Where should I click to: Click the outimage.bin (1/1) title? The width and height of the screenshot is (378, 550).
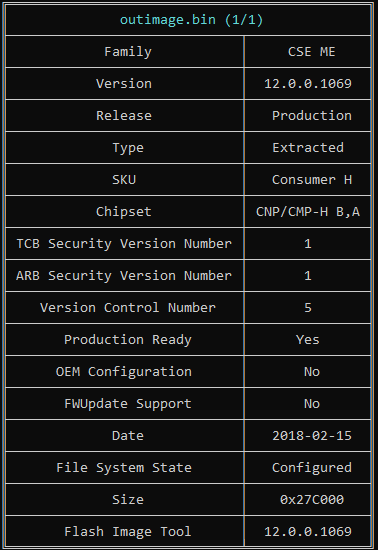tap(191, 20)
